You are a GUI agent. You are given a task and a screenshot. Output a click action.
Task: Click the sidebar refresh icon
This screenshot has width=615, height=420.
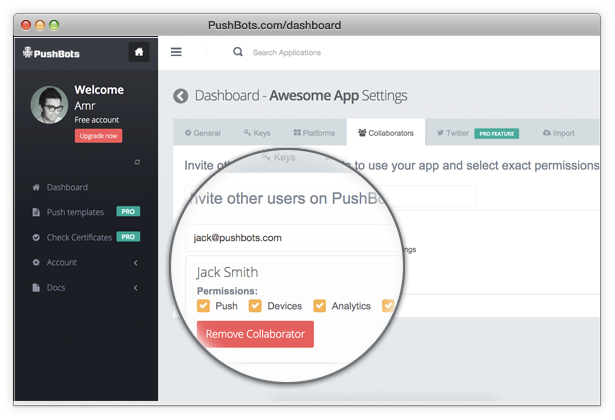137,162
